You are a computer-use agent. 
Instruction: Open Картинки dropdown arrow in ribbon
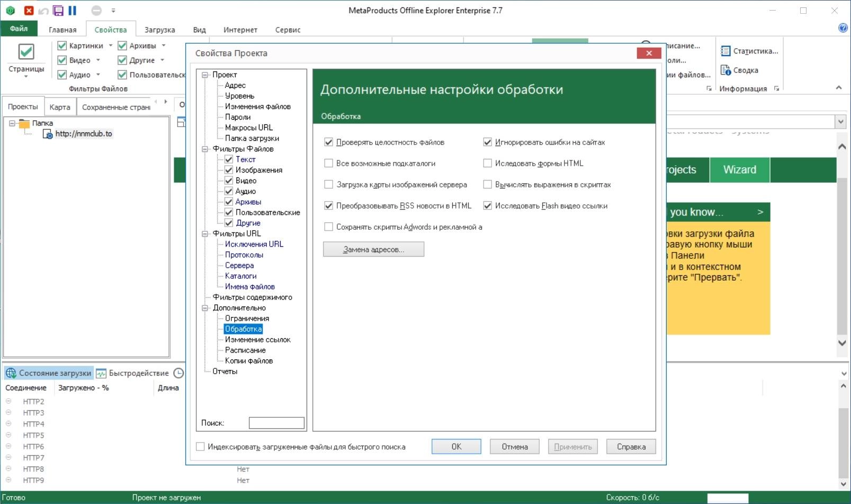pyautogui.click(x=111, y=46)
